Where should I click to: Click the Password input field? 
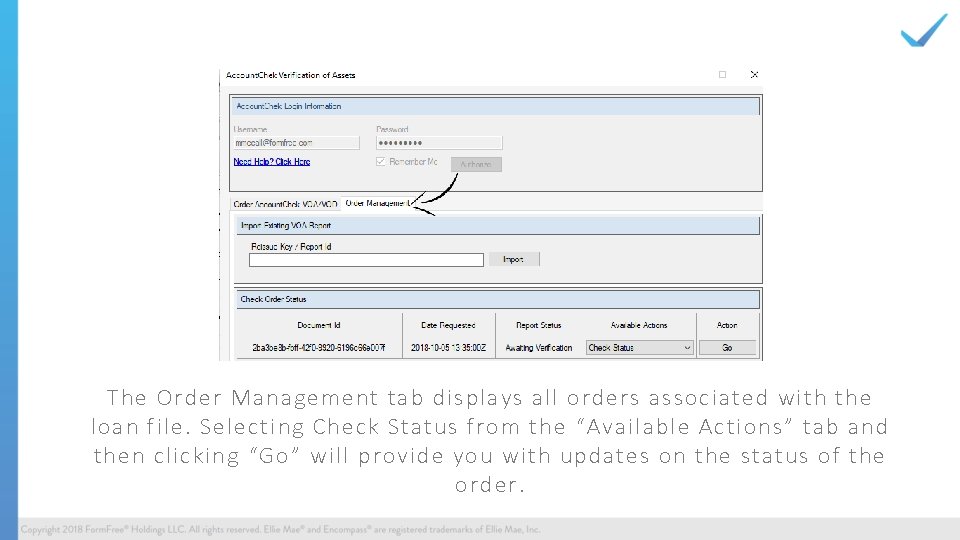439,143
